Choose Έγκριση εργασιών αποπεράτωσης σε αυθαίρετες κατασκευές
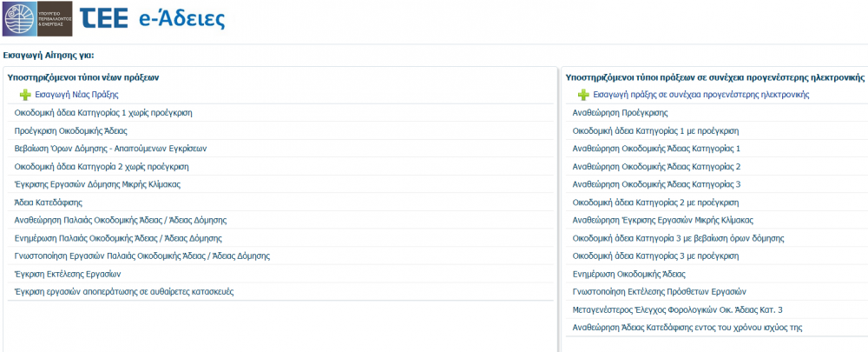Viewport: 868px width, 352px height. pos(123,291)
